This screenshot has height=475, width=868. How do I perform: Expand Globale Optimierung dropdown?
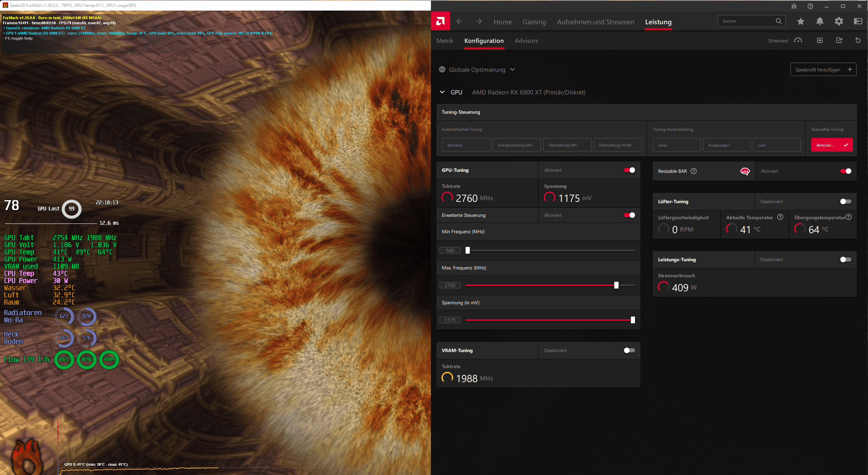click(512, 69)
